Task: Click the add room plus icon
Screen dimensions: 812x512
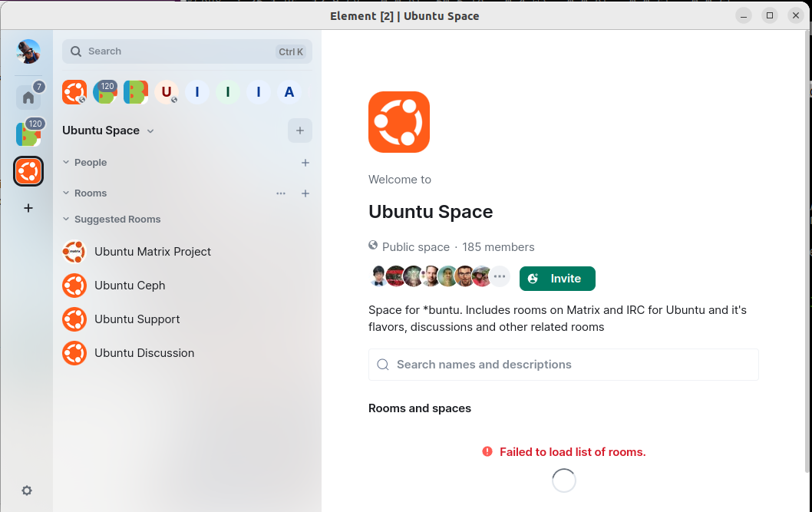Action: pyautogui.click(x=305, y=193)
